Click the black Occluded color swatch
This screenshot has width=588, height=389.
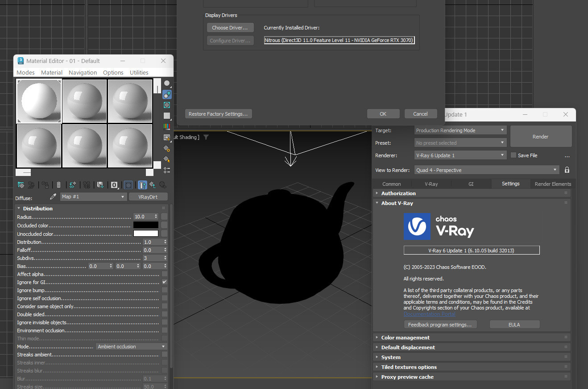146,226
